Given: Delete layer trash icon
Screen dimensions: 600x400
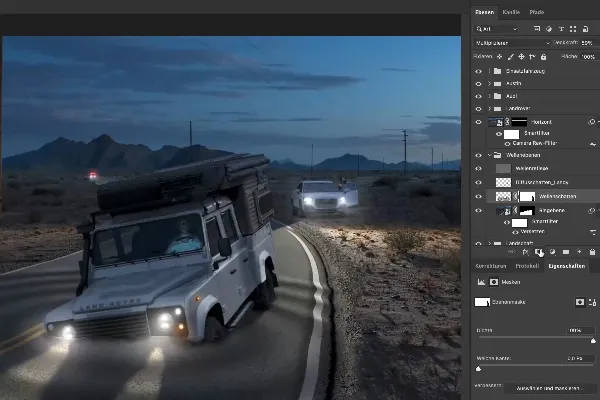Looking at the screenshot, I should 592,252.
